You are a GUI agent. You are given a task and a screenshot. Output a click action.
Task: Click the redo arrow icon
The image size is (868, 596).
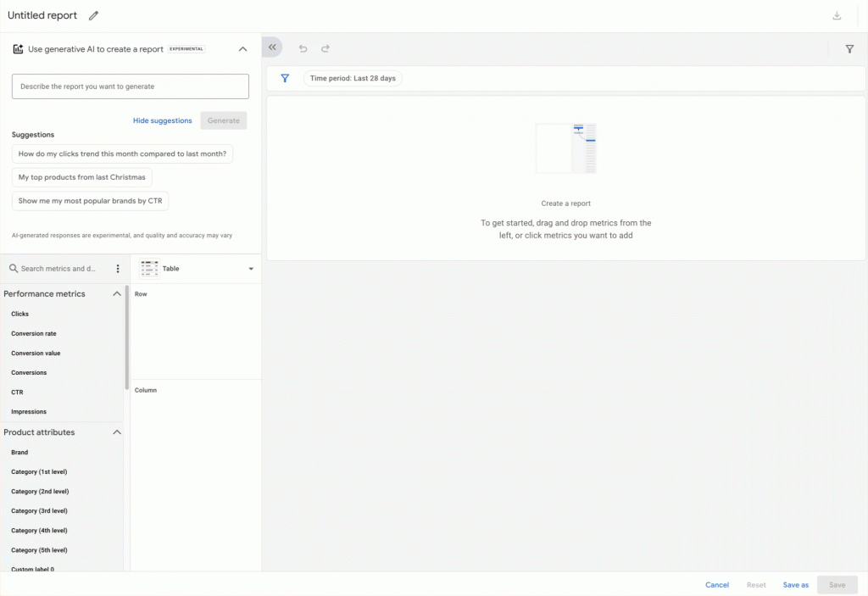[325, 49]
